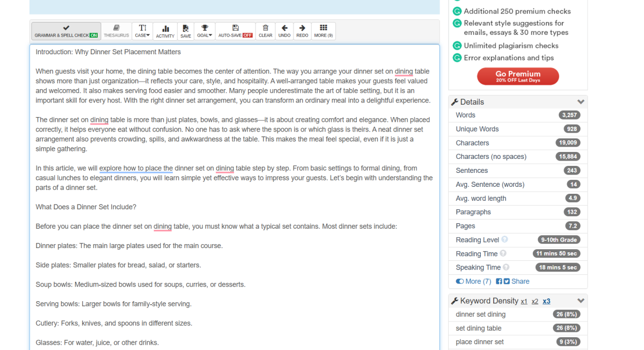This screenshot has height=350, width=644.
Task: Click the Go Premium button
Action: tap(518, 76)
